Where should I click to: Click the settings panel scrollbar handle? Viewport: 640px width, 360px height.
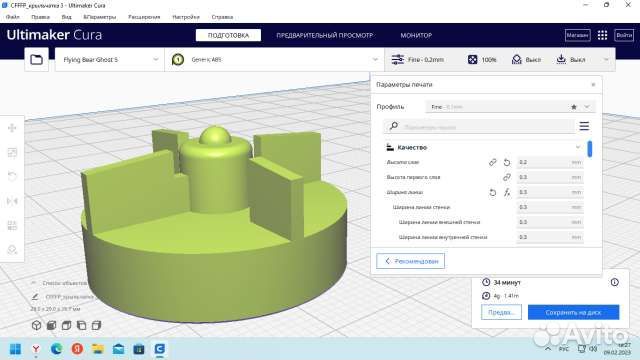pos(590,149)
